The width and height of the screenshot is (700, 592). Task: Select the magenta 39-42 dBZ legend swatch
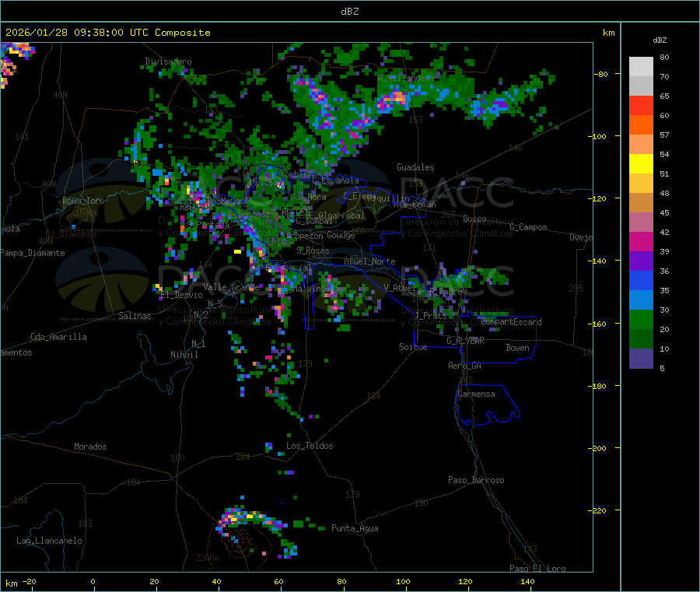click(x=641, y=241)
